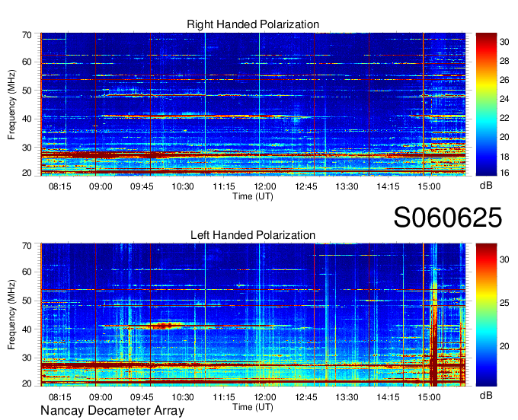Click the Left Handed plot's color bar
This screenshot has height=420, width=518.
pos(486,315)
